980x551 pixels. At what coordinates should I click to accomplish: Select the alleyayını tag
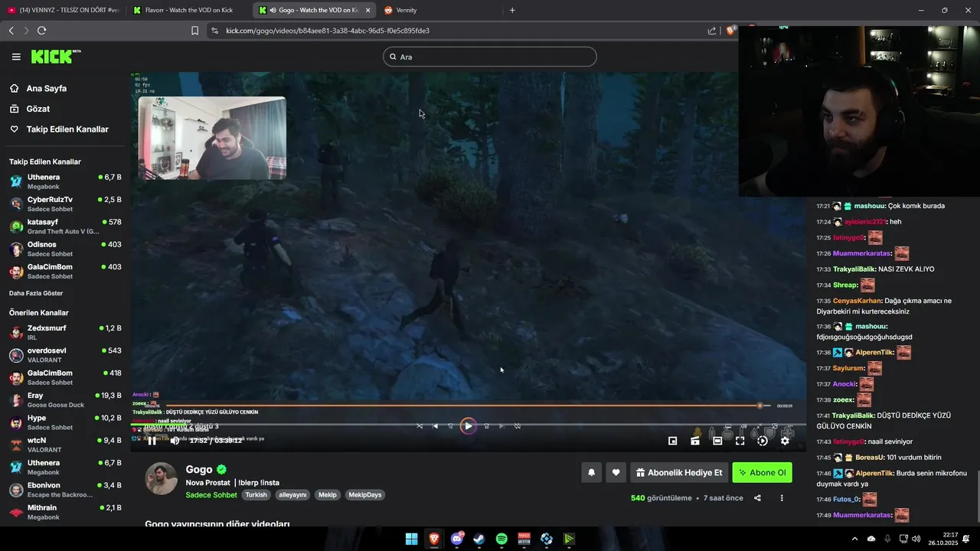click(292, 494)
